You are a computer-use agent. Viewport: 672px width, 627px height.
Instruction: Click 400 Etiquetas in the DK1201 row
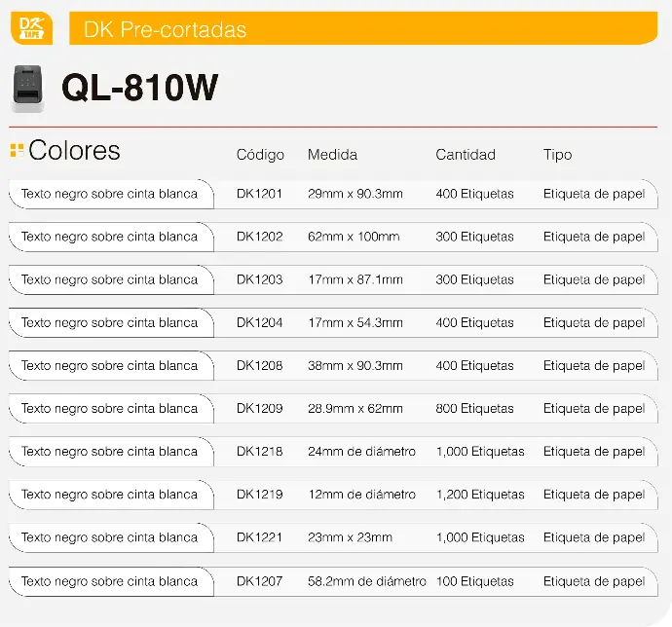(474, 194)
